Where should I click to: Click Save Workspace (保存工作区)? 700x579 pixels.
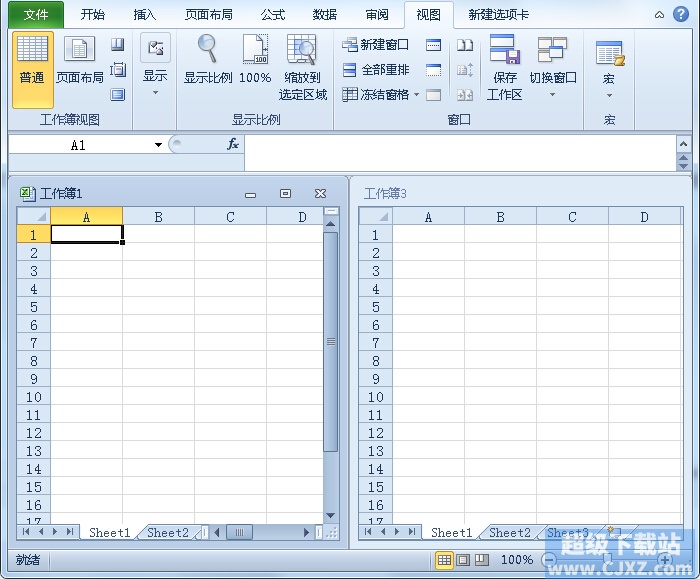(x=504, y=68)
